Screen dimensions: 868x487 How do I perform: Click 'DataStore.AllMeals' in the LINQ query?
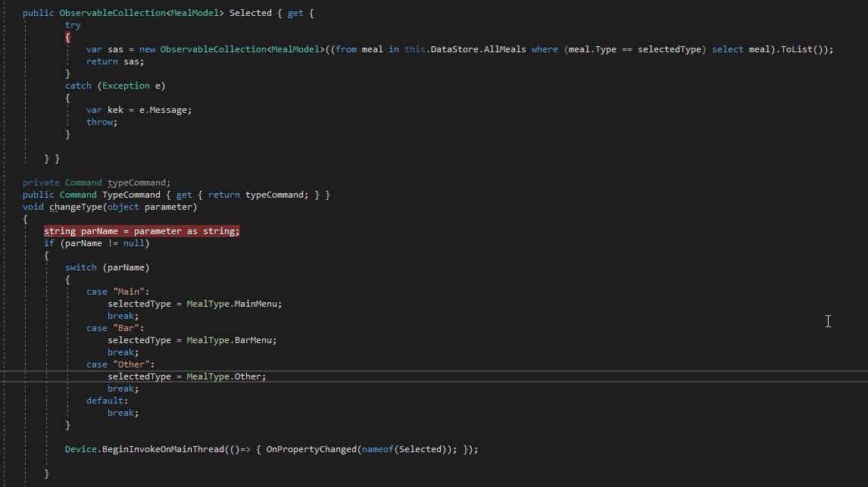[x=478, y=49]
